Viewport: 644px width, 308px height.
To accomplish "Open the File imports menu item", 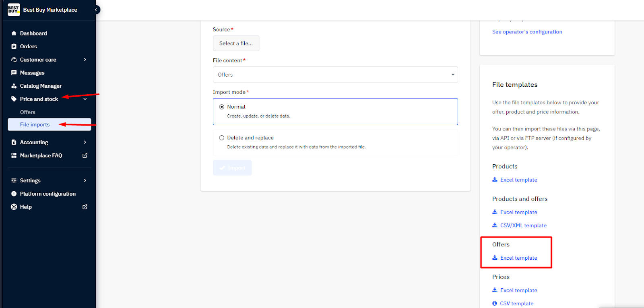I will (x=35, y=125).
